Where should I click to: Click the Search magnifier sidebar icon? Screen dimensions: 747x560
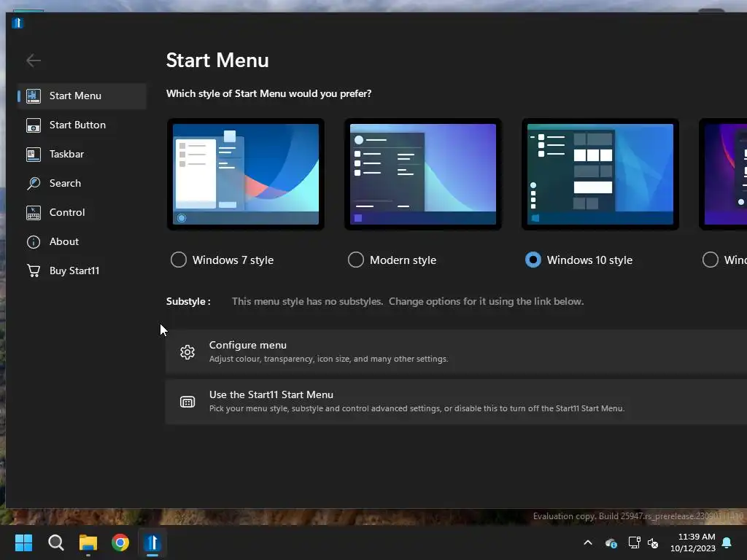(34, 183)
